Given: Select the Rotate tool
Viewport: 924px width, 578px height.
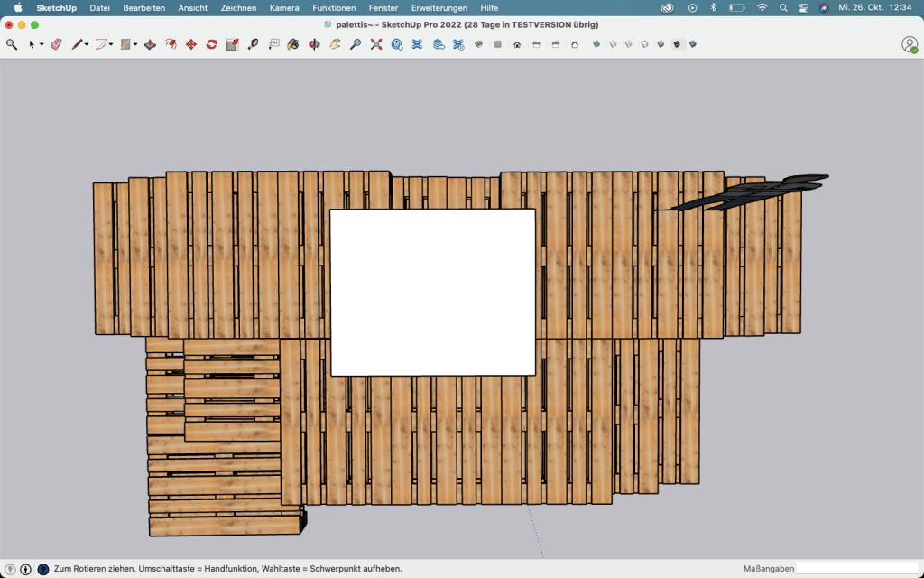Looking at the screenshot, I should point(211,43).
